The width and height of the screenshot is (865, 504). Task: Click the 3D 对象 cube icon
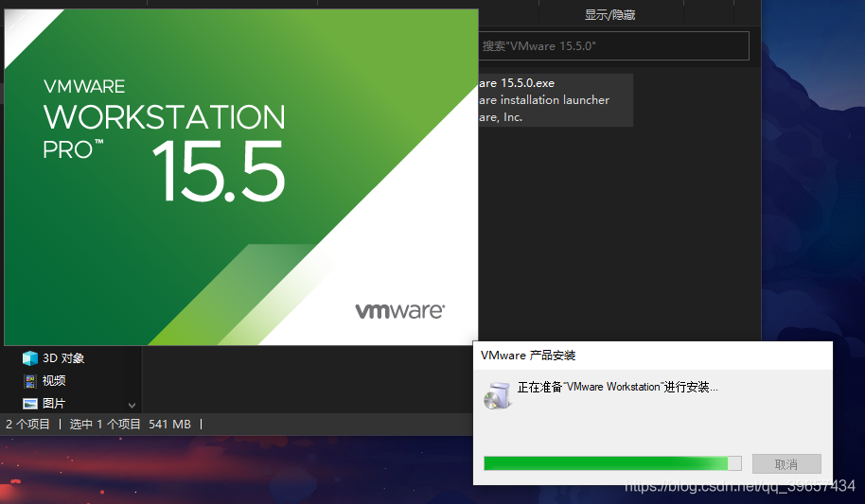pos(29,358)
